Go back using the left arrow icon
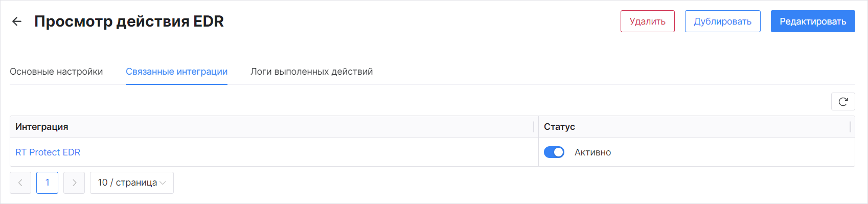 pos(17,21)
